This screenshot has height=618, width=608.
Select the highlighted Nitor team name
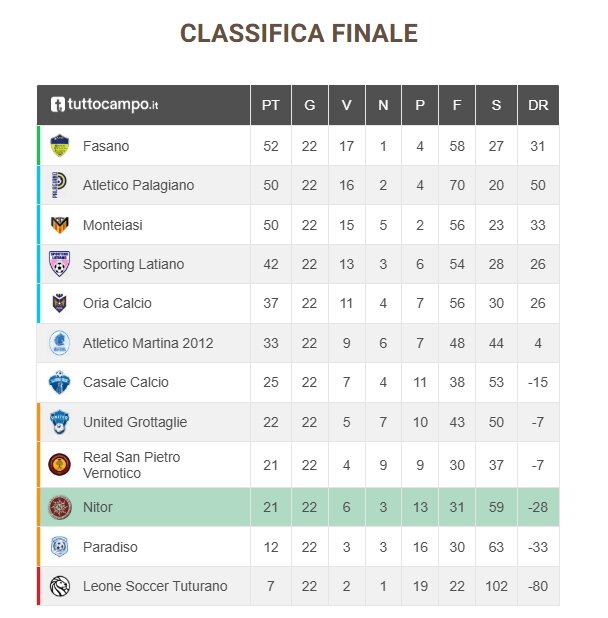(98, 507)
